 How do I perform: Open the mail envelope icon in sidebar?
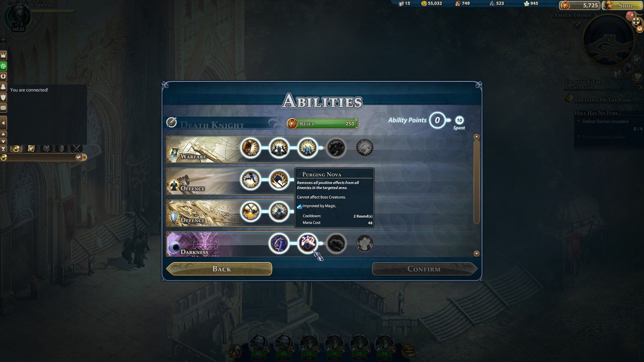pyautogui.click(x=3, y=108)
